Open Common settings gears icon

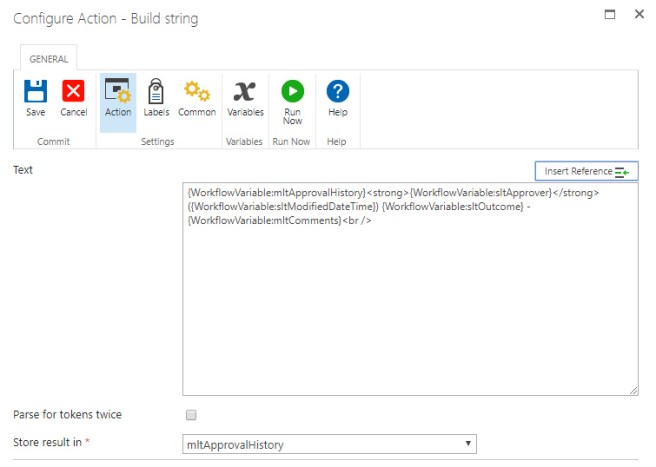197,91
